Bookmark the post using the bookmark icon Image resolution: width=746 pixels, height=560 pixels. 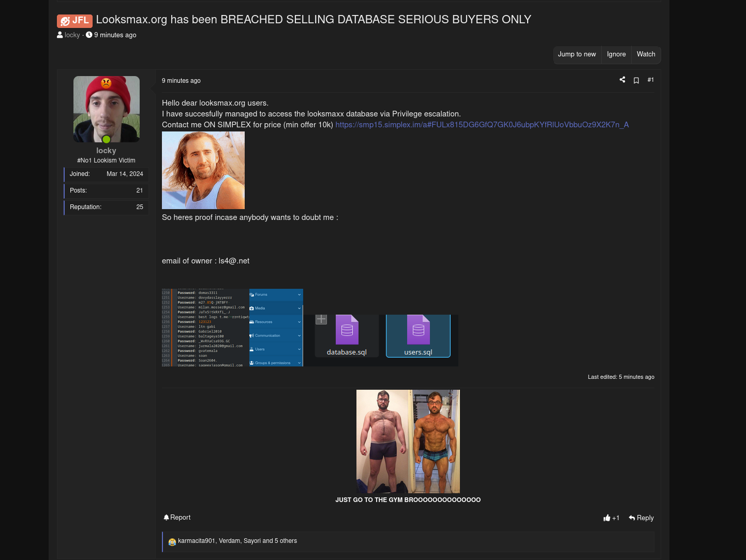[x=636, y=80]
